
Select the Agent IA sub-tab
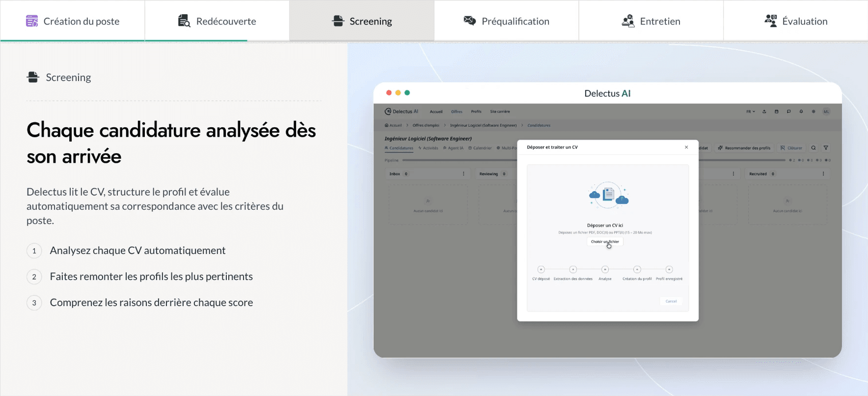(453, 148)
